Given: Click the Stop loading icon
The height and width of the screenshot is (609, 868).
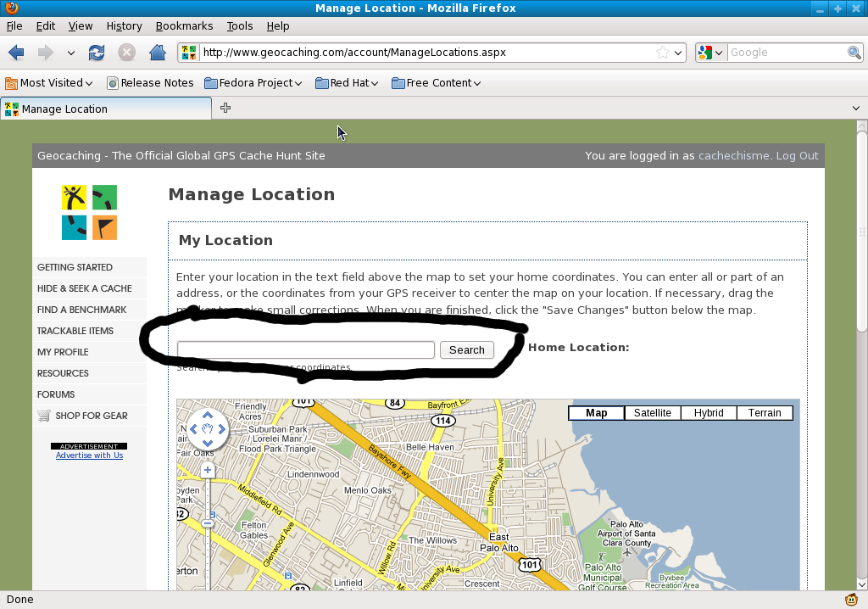Looking at the screenshot, I should point(127,53).
